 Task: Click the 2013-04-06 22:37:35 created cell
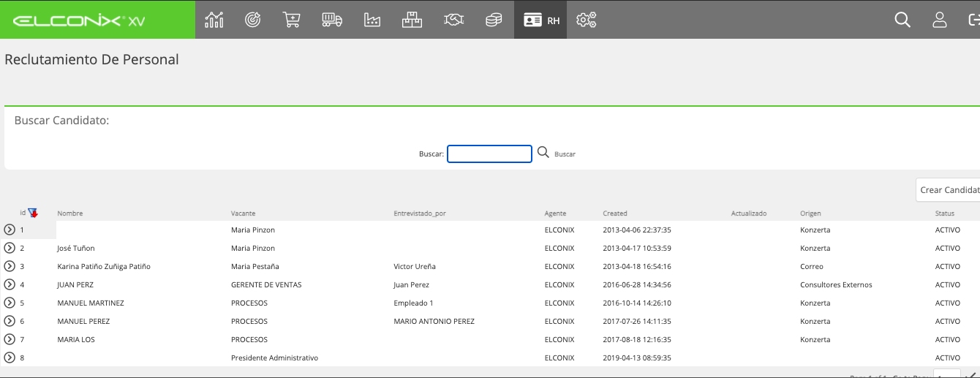point(637,230)
